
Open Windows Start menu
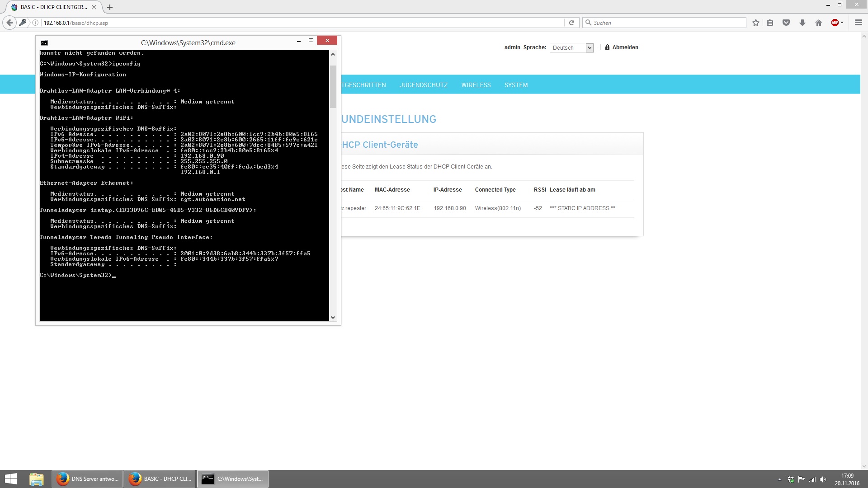click(x=11, y=479)
